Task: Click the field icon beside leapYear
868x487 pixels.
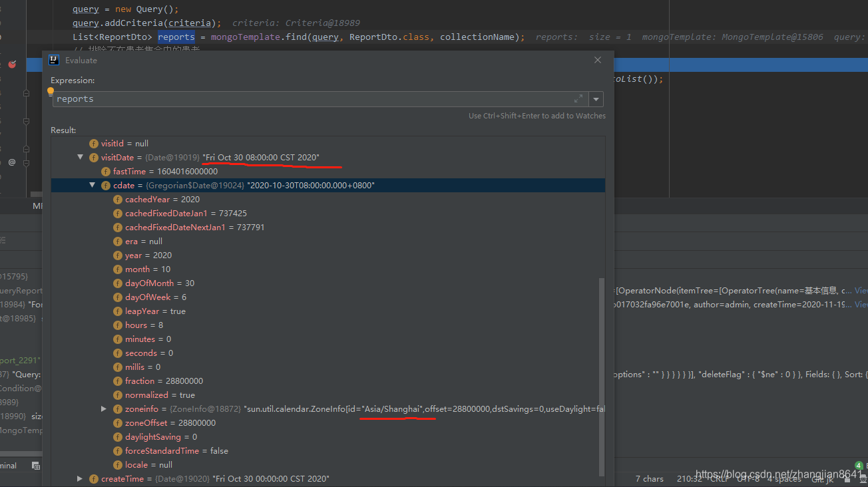Action: [x=118, y=311]
